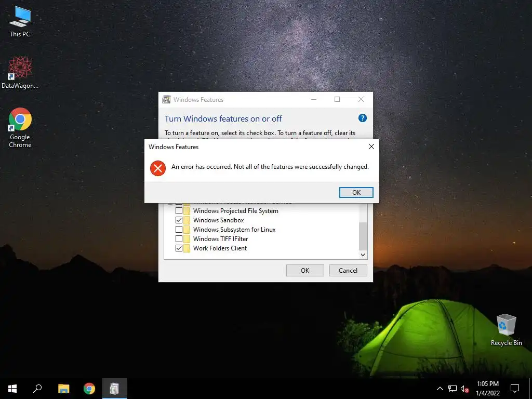Click the Windows TIFF IFilter folder icon
This screenshot has width=532, height=399.
click(187, 238)
